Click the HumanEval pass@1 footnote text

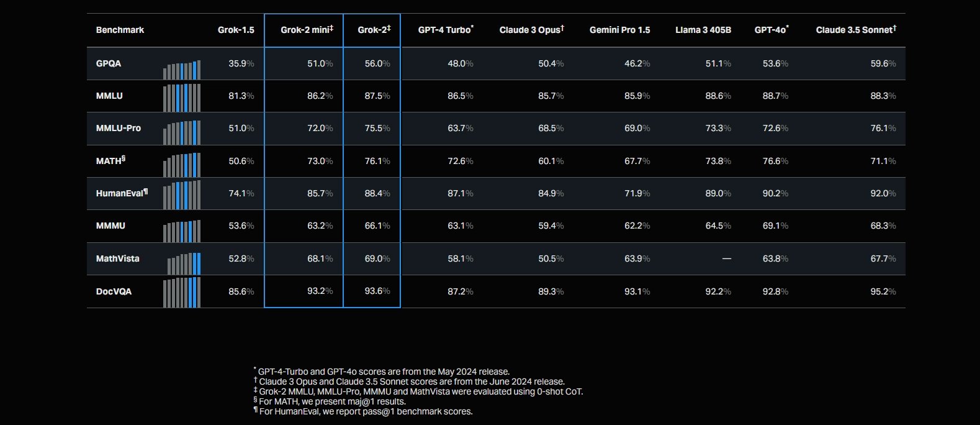366,411
